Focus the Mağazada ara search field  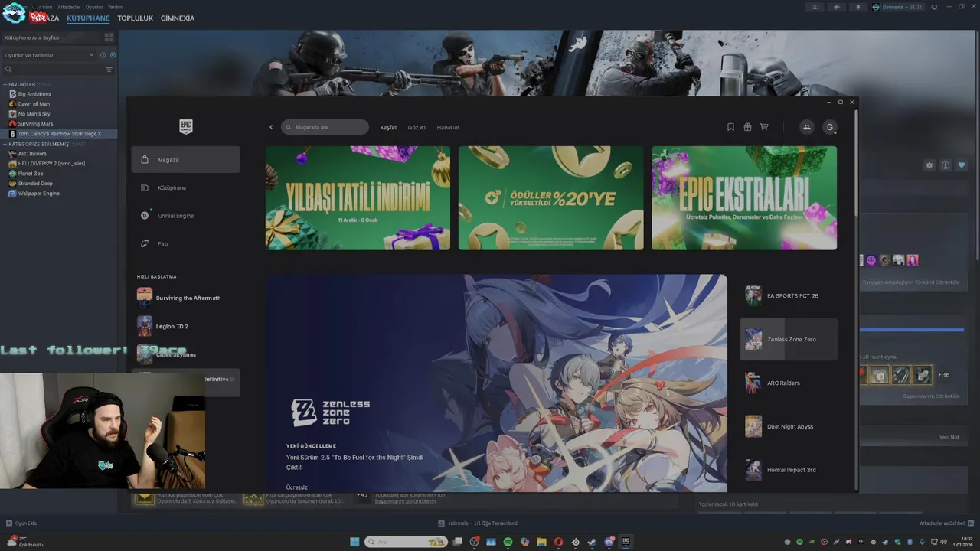pyautogui.click(x=325, y=127)
